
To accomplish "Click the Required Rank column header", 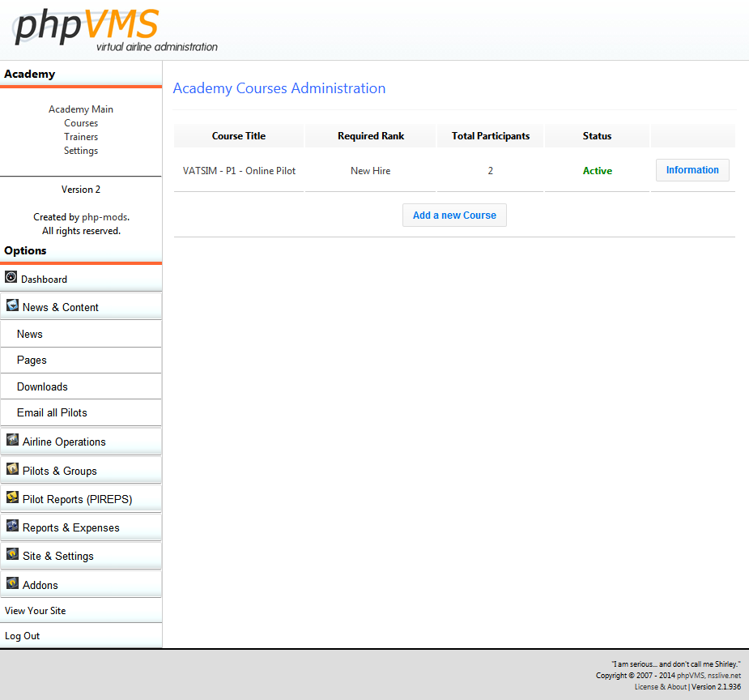I will tap(371, 136).
